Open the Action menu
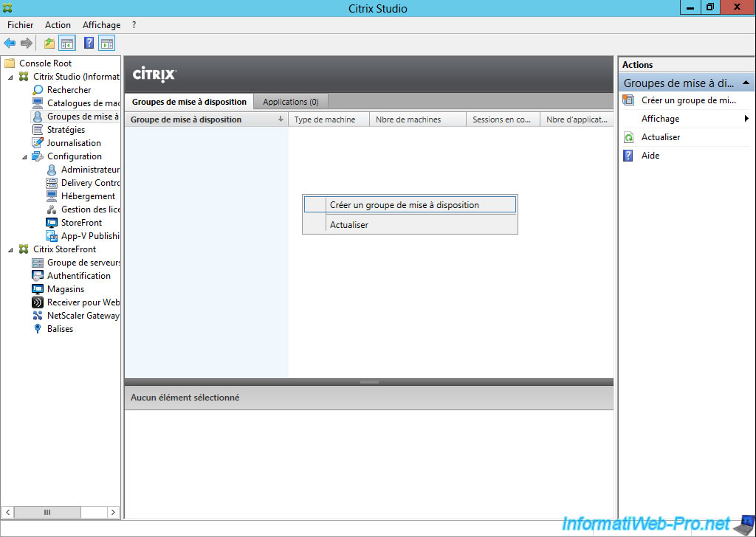756x537 pixels. [58, 25]
